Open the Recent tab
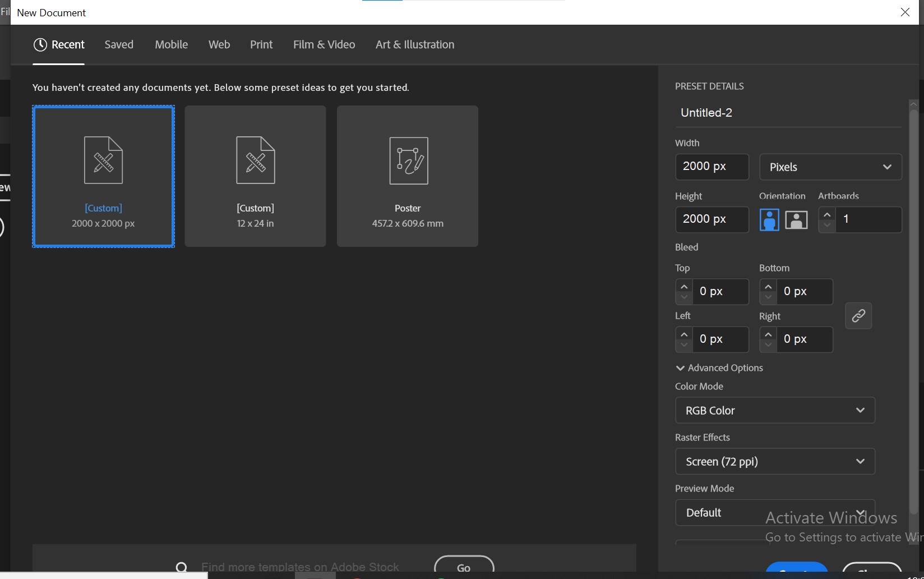The height and width of the screenshot is (579, 924). point(59,44)
